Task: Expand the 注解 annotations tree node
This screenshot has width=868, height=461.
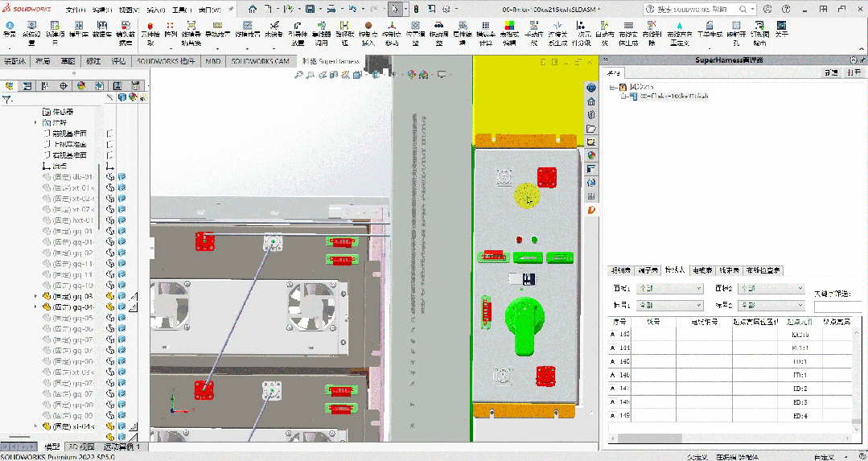Action: (36, 122)
